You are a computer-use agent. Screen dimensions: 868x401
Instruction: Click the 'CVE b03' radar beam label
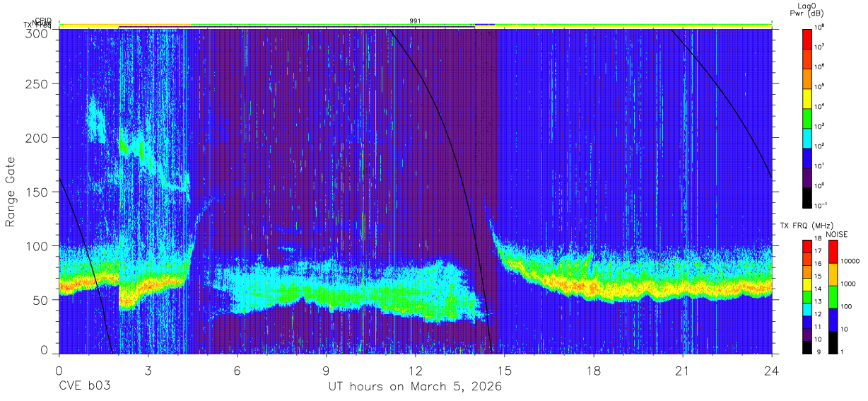coord(84,387)
